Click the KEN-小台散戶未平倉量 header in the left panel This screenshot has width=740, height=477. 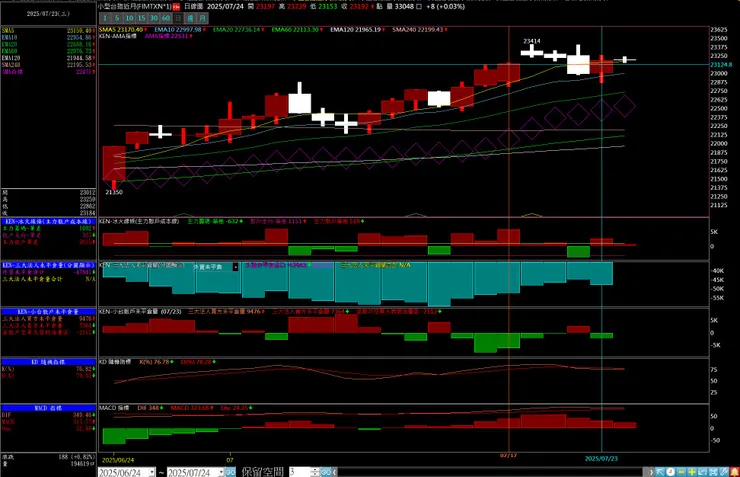pyautogui.click(x=48, y=312)
